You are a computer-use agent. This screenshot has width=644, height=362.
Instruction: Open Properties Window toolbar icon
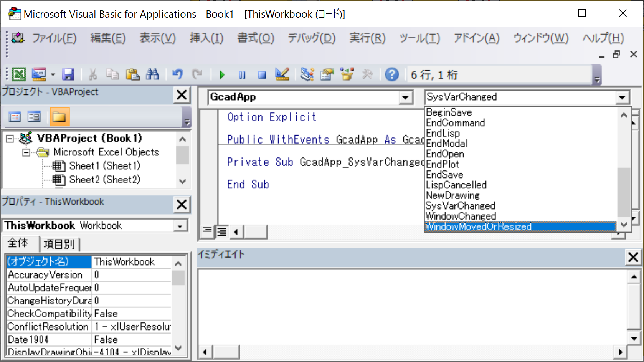[327, 74]
